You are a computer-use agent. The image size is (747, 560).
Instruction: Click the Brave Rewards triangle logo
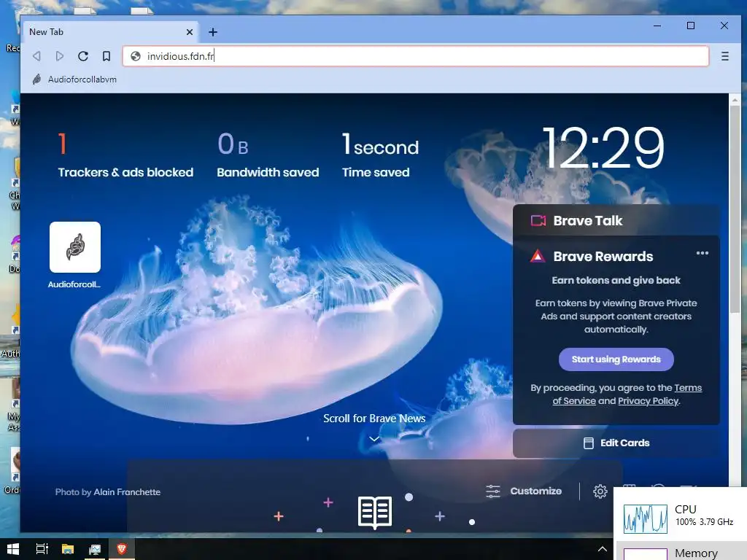538,256
